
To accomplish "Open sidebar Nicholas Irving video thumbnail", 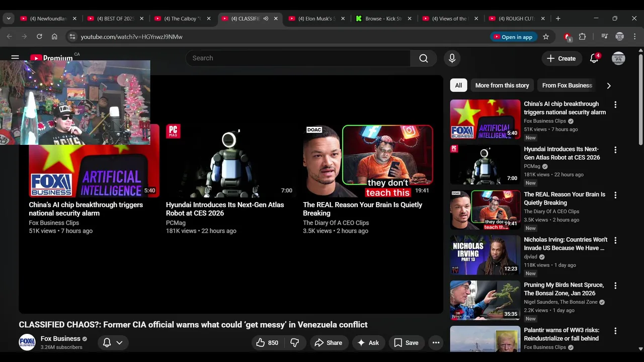I will [x=485, y=255].
